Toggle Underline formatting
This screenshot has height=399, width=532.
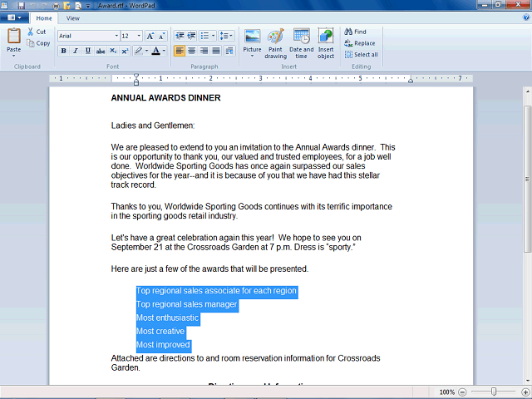coord(88,51)
